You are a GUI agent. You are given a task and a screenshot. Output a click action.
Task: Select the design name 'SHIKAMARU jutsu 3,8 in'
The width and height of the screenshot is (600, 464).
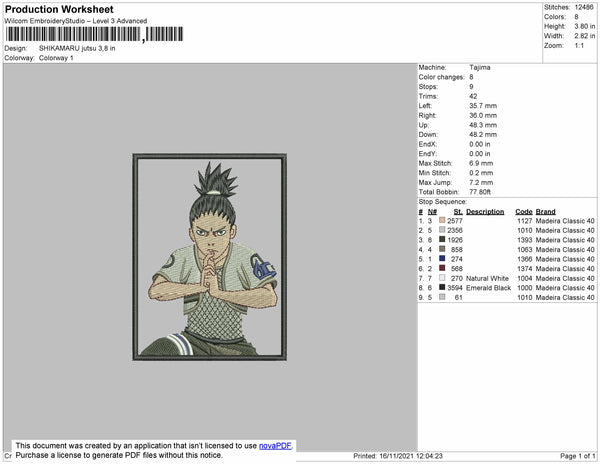click(77, 49)
